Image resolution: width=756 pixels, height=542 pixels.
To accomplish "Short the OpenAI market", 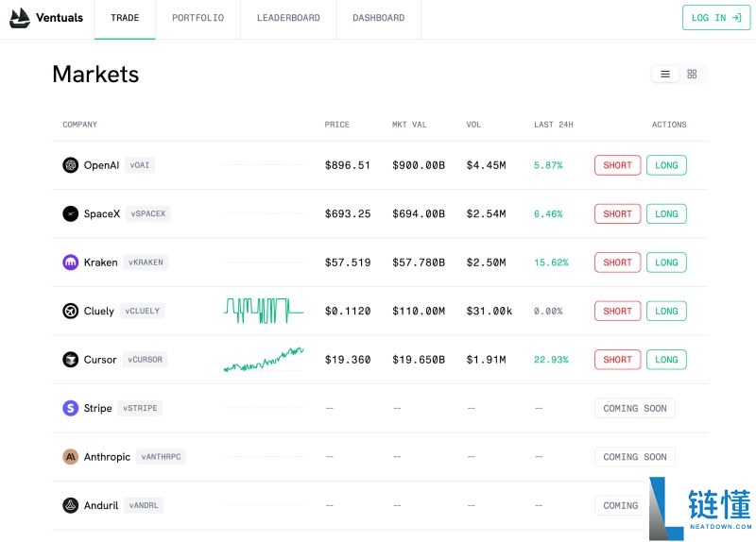I will (x=617, y=165).
